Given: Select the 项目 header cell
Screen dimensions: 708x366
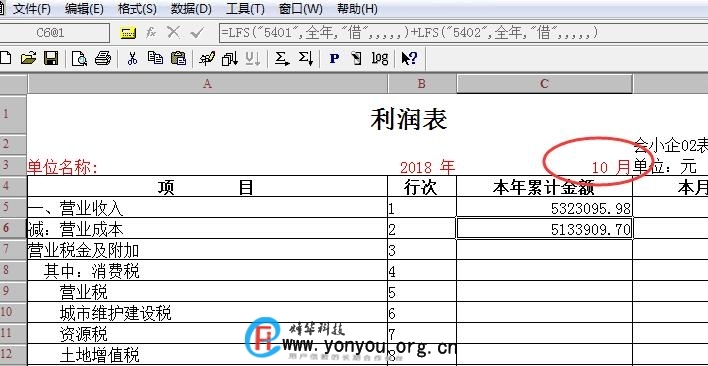Looking at the screenshot, I should (207, 186).
